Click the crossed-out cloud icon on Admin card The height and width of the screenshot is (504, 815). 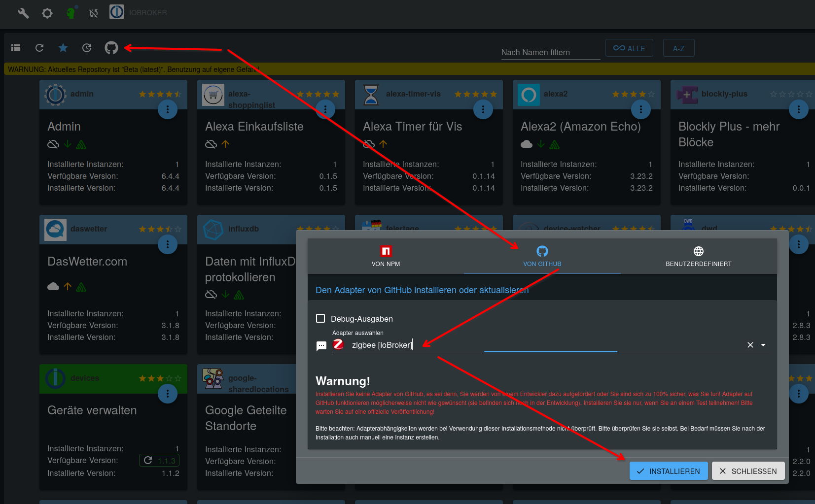click(x=53, y=144)
